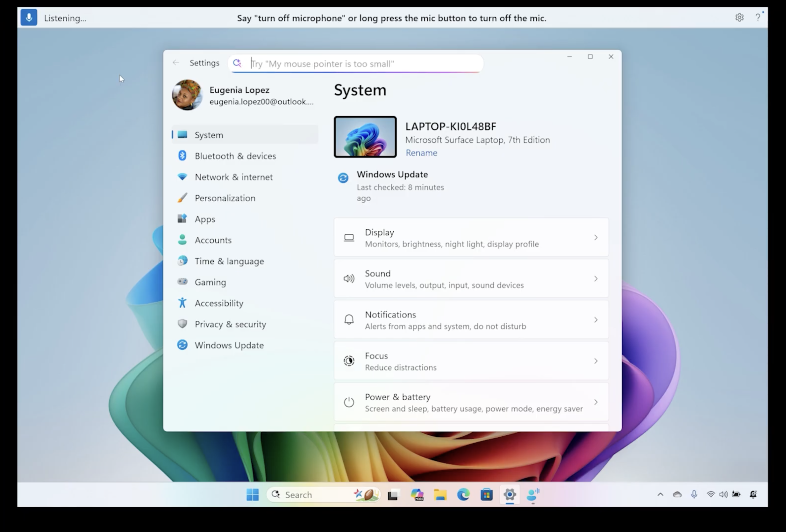The width and height of the screenshot is (786, 532).
Task: Click the Bluetooth sidebar icon
Action: pyautogui.click(x=182, y=155)
